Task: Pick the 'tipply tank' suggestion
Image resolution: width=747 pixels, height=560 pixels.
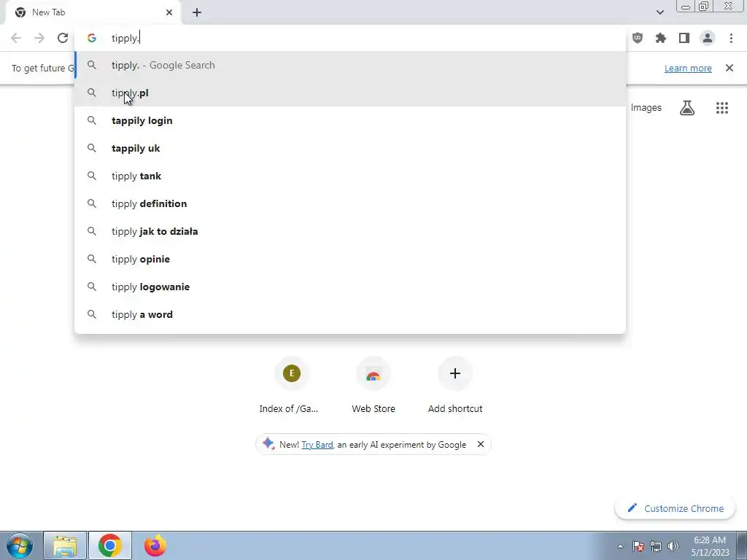Action: pyautogui.click(x=350, y=176)
